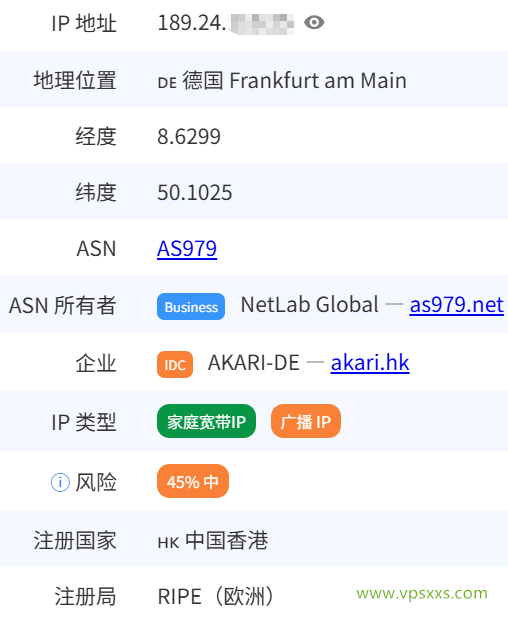The image size is (508, 618).
Task: Open the as979.net website link
Action: 457,305
